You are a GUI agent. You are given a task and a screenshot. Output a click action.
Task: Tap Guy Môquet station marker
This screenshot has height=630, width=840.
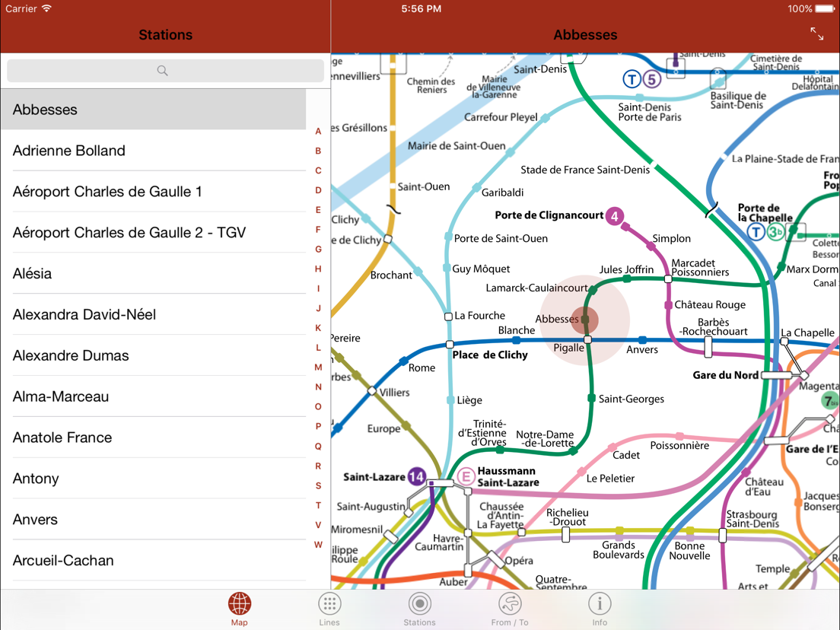pos(446,267)
